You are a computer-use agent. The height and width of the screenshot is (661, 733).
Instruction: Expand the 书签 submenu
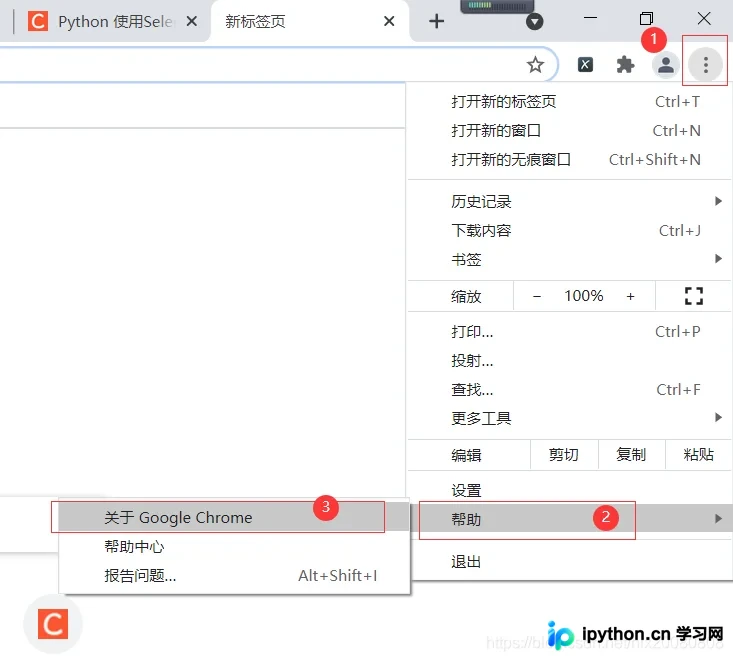pos(569,259)
